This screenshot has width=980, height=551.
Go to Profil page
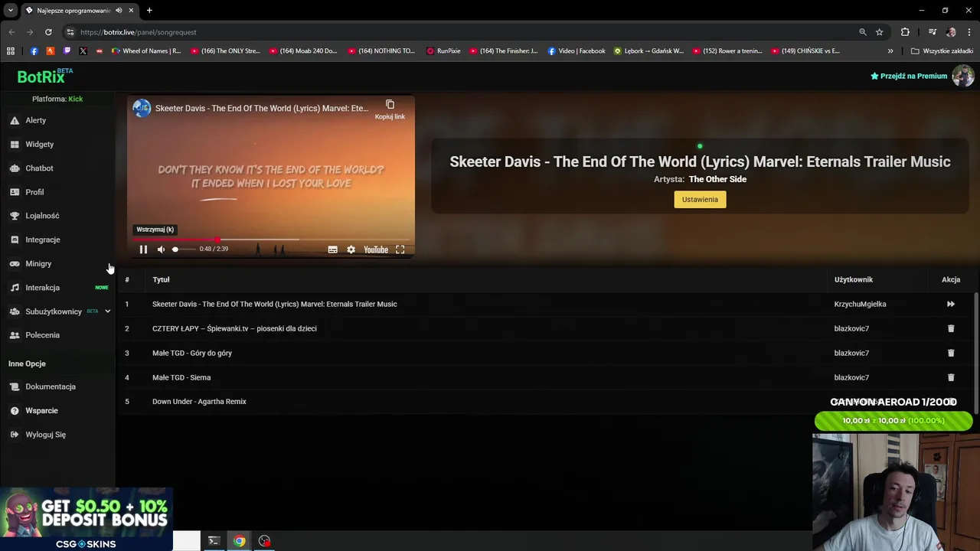[34, 192]
